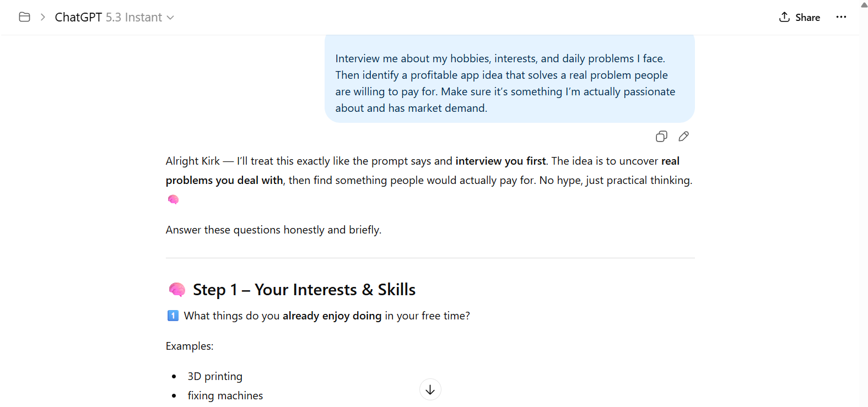Click the scrollbar up arrow at top right
The image size is (868, 407).
coord(864,4)
